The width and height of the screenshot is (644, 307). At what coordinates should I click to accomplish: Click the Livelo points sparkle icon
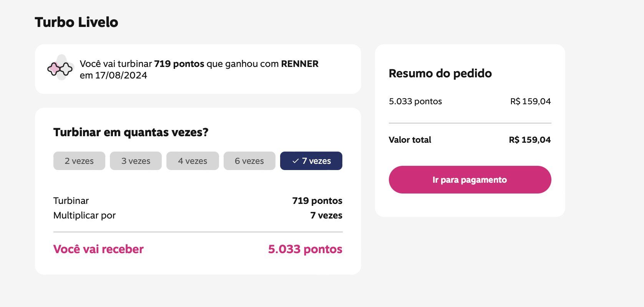click(x=60, y=68)
